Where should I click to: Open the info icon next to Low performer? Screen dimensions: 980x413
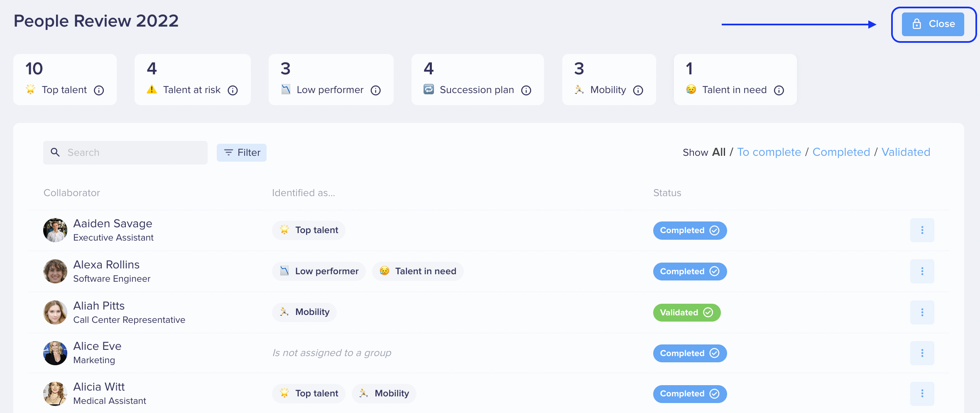tap(375, 90)
